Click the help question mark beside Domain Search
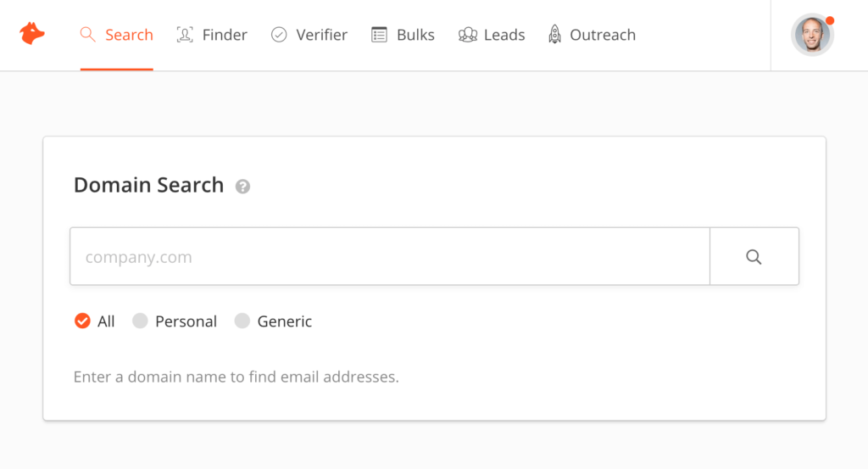868x469 pixels. coord(242,187)
